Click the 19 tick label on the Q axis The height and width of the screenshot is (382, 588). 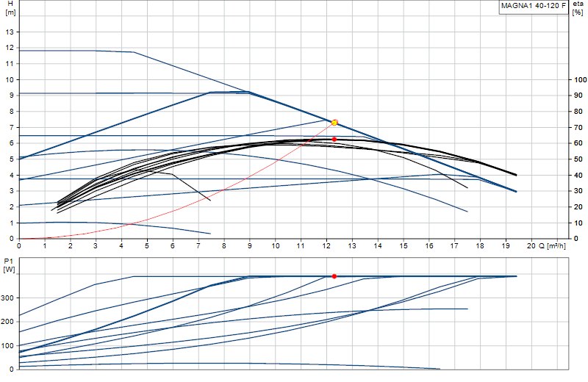[506, 246]
